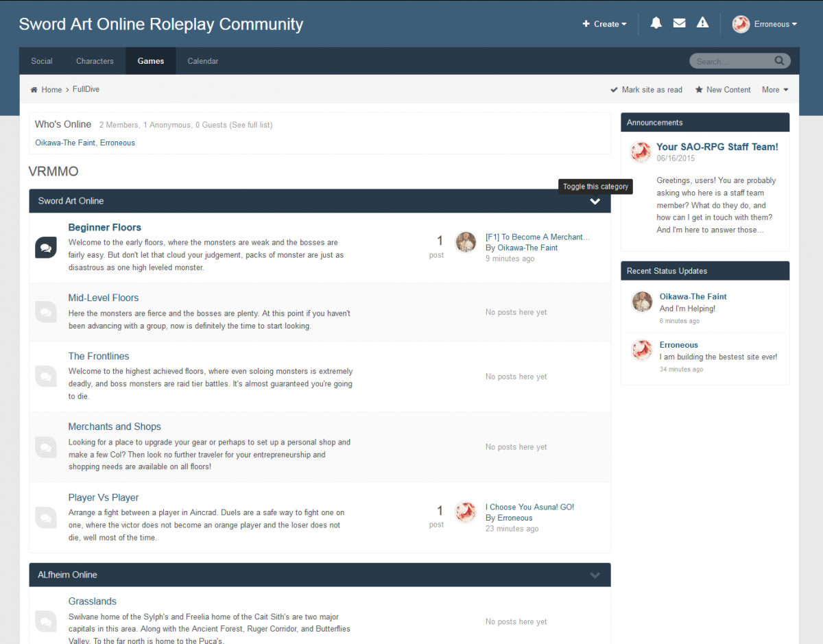
Task: Click Oikawa-The Faint avatar in Recent Status Updates
Action: coord(642,302)
